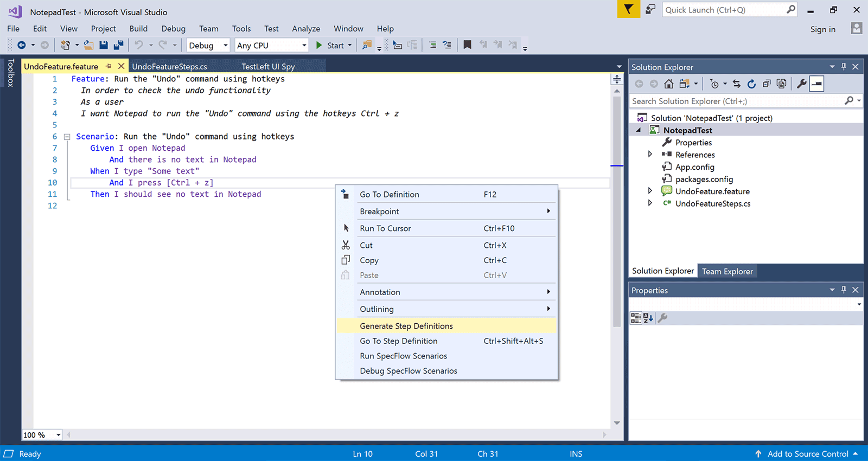Sort properties alphabetically with A-Z icon
The image size is (868, 461).
648,318
